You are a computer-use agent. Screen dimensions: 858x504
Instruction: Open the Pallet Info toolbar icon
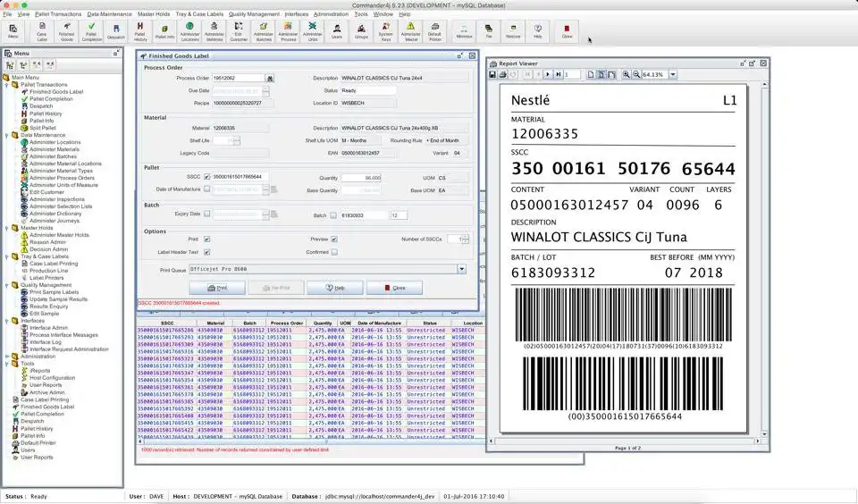[164, 32]
